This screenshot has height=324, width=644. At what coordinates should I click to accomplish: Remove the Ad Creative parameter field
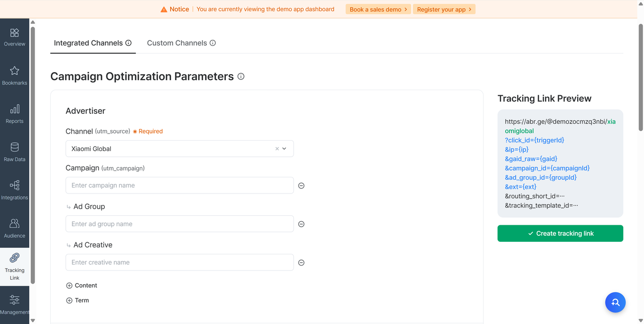pyautogui.click(x=301, y=263)
